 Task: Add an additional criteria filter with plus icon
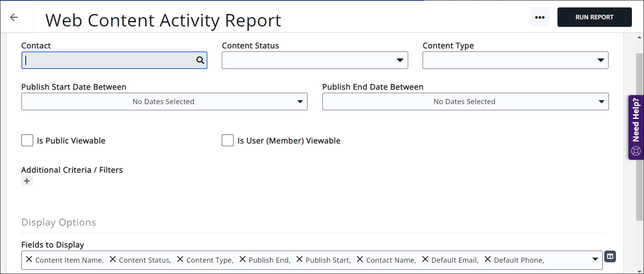(x=27, y=181)
